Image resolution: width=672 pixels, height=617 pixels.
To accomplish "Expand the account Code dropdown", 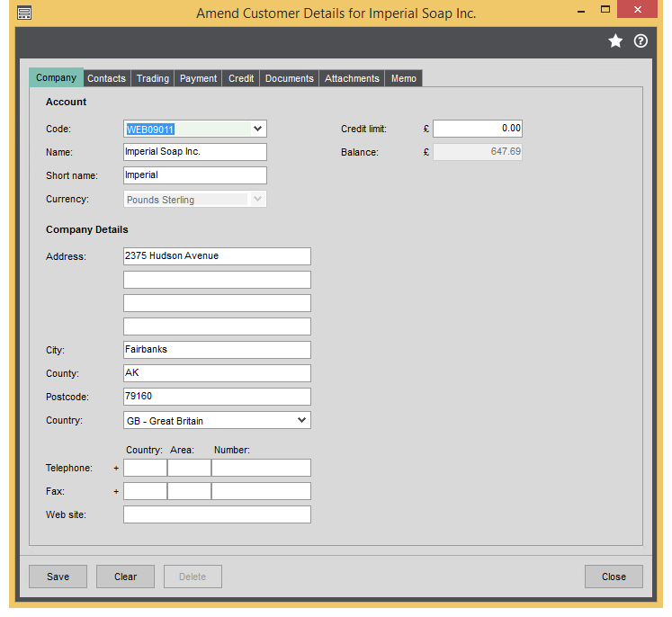I will (258, 129).
